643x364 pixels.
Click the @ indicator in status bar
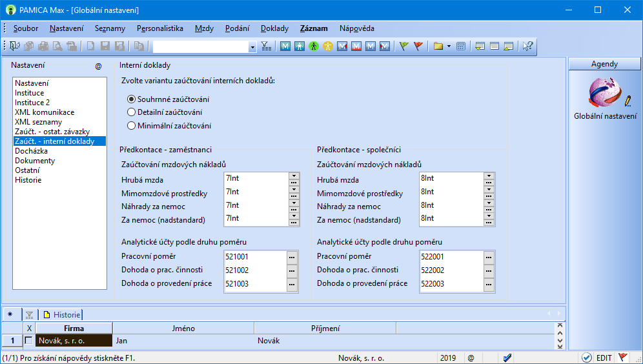[x=471, y=358]
